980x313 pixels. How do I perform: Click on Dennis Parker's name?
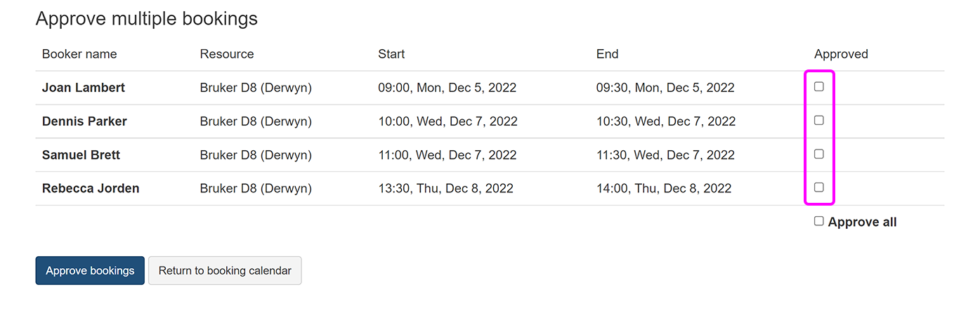coord(84,121)
